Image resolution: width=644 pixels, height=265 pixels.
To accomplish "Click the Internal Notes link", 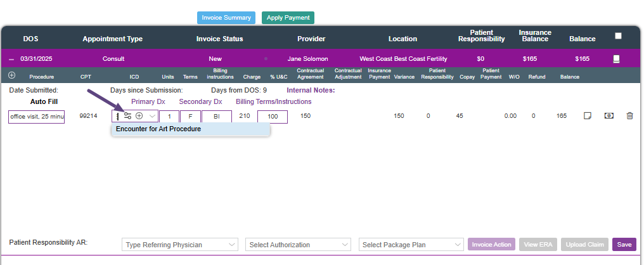I will point(311,90).
